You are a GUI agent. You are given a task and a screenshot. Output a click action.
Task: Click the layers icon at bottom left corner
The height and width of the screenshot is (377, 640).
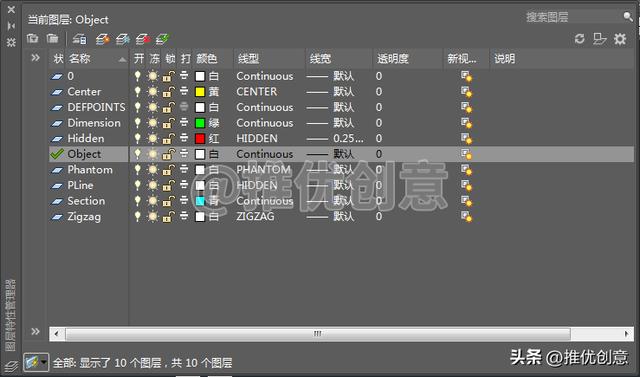(11, 366)
